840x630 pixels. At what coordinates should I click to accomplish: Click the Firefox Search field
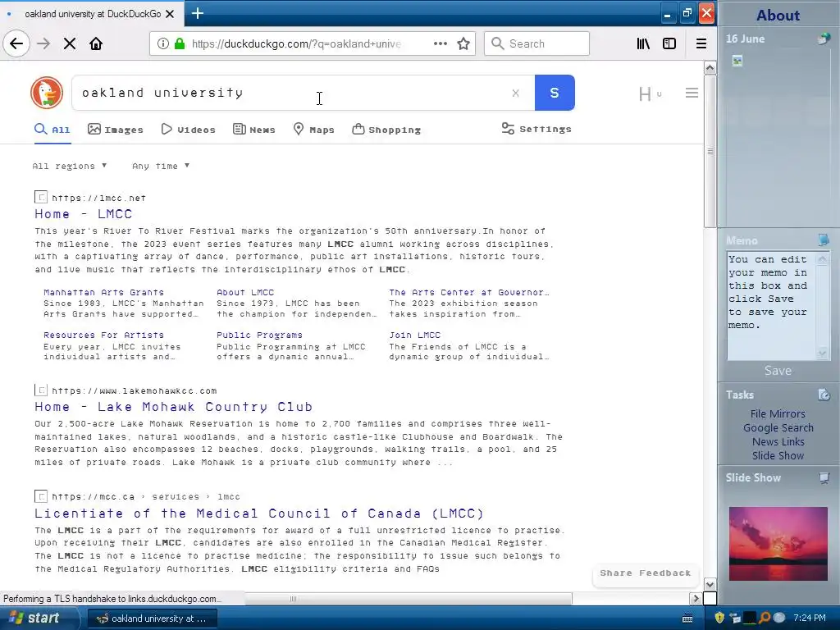click(x=536, y=43)
